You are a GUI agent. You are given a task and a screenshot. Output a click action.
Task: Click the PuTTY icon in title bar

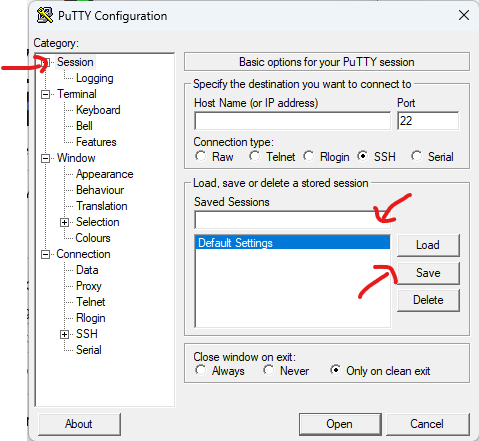point(45,15)
